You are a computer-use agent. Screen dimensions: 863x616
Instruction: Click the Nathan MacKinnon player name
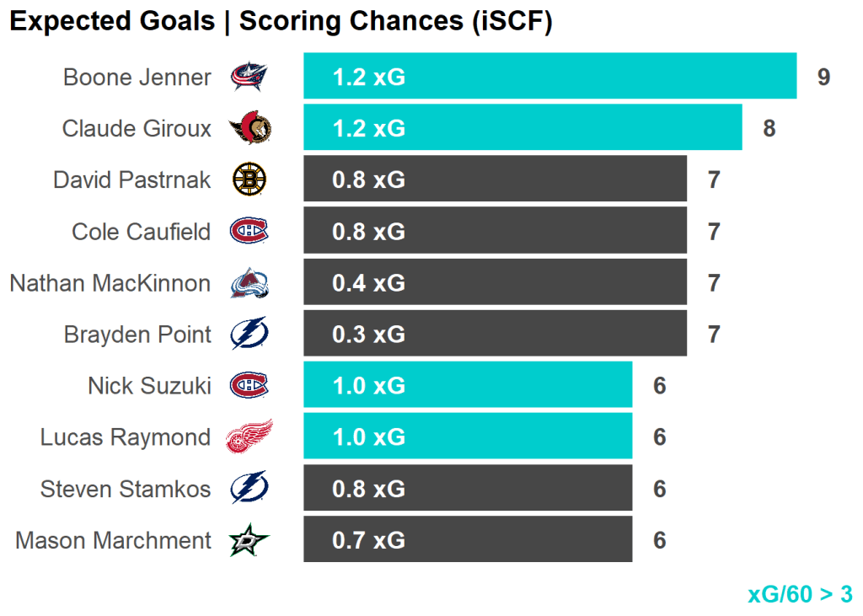click(x=110, y=283)
